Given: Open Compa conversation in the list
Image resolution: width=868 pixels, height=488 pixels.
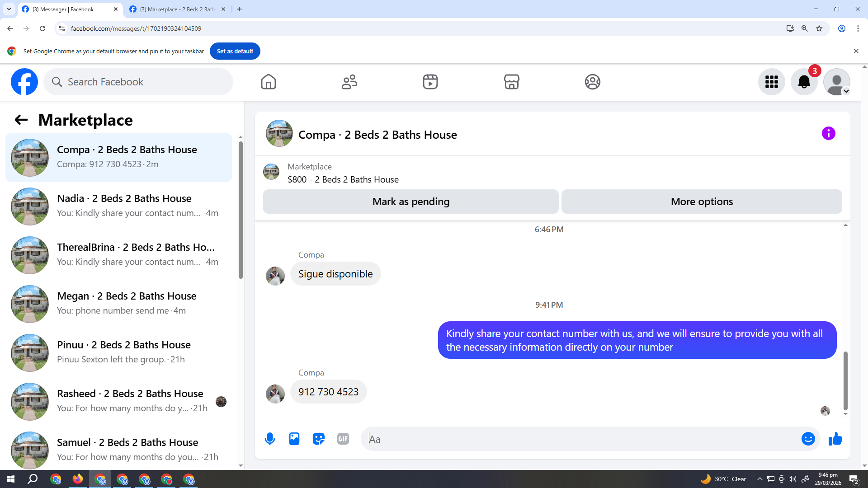Looking at the screenshot, I should pyautogui.click(x=118, y=157).
